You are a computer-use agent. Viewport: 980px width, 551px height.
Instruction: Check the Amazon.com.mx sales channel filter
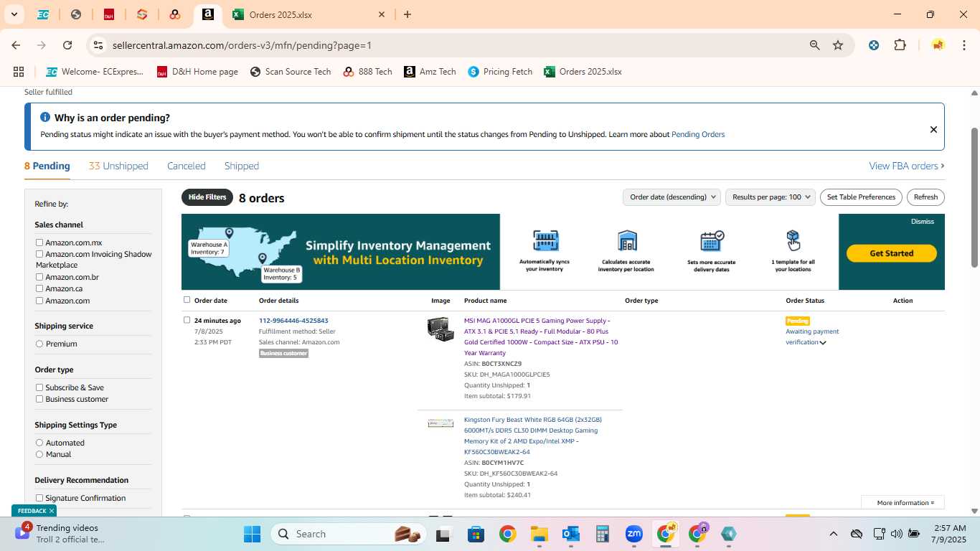[x=39, y=242]
